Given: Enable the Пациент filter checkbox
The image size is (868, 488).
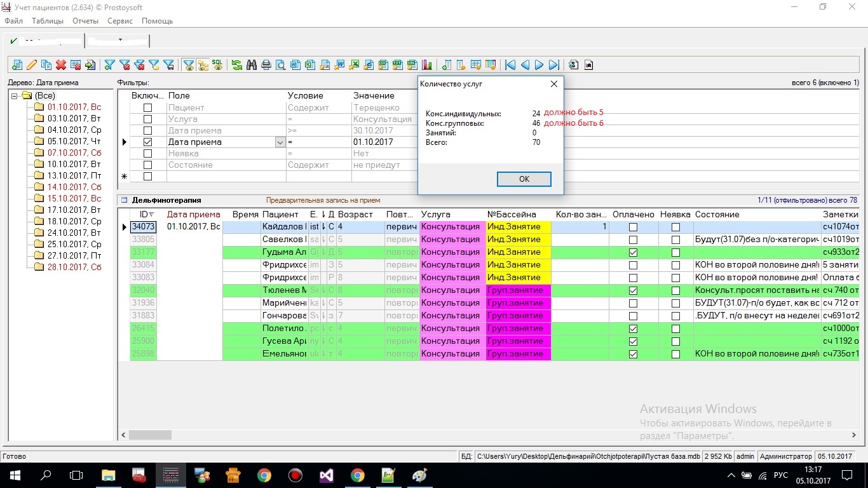Looking at the screenshot, I should pyautogui.click(x=147, y=108).
